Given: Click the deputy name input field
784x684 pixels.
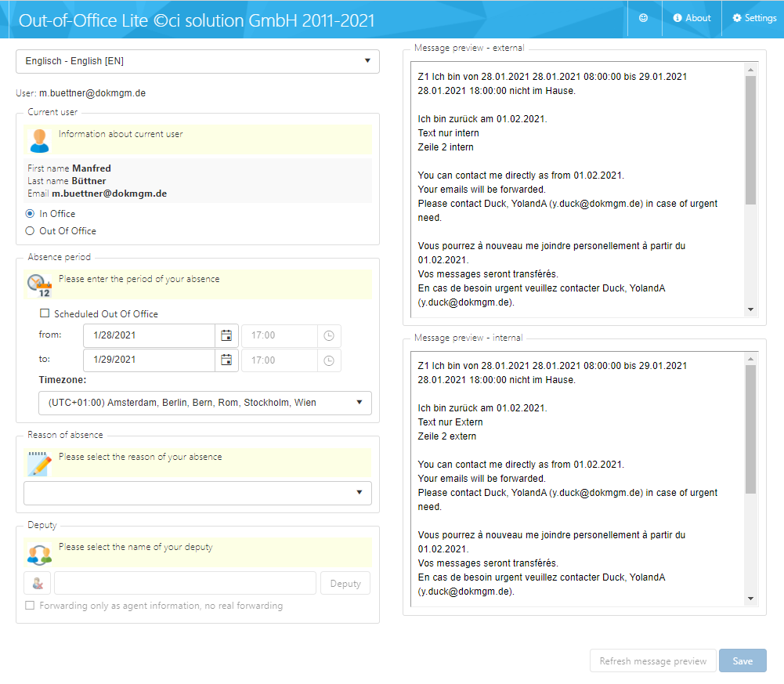Looking at the screenshot, I should coord(185,584).
